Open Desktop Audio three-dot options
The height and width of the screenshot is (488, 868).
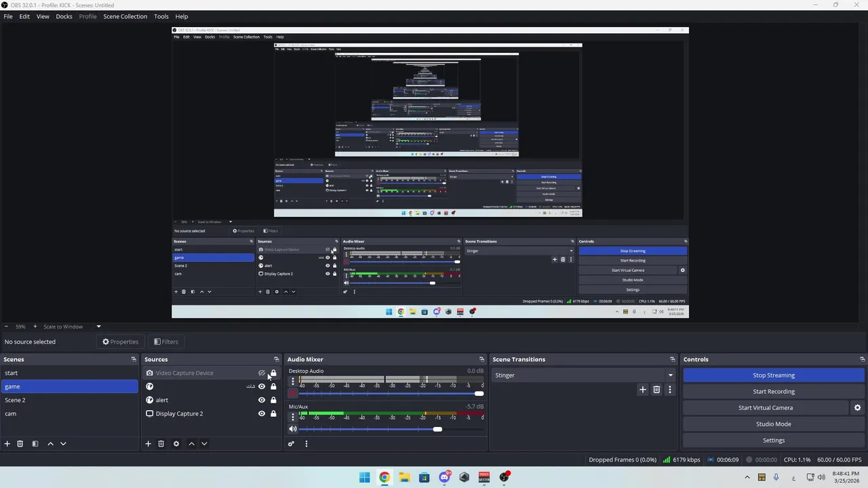293,382
